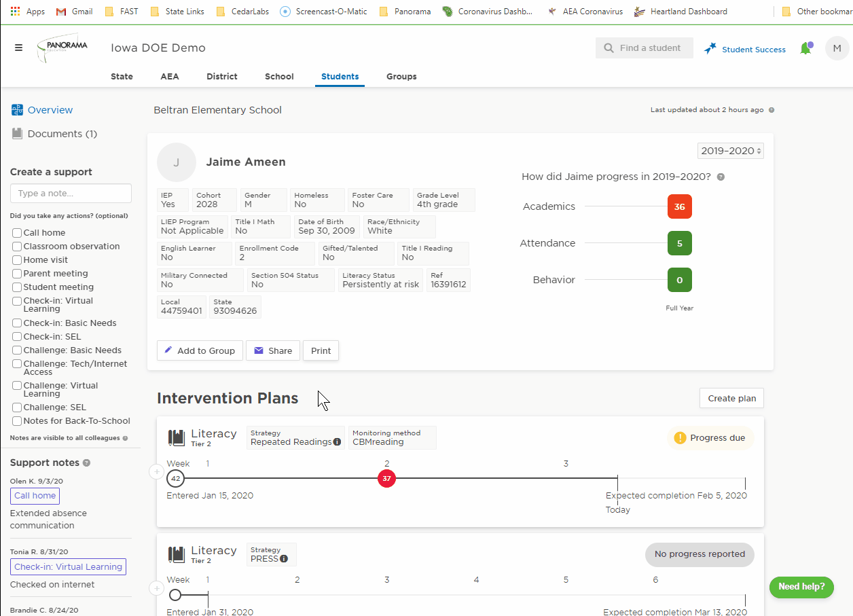The height and width of the screenshot is (616, 853).
Task: Check the Call home checkbox
Action: pyautogui.click(x=17, y=233)
